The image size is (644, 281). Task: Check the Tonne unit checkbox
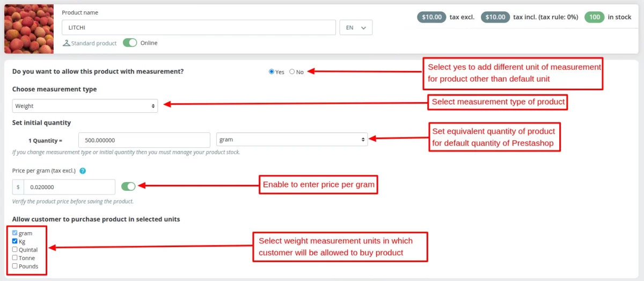[x=15, y=257]
